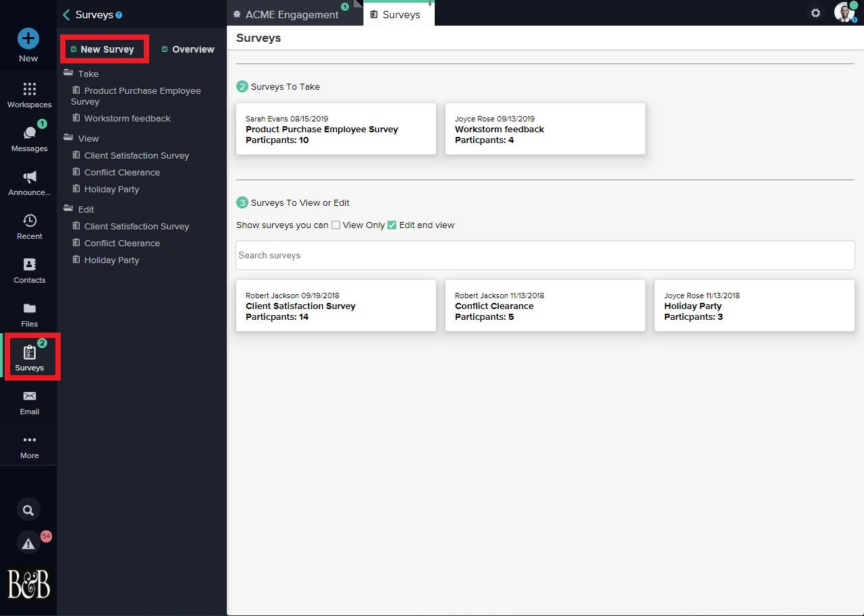The width and height of the screenshot is (864, 616).
Task: Open Conflict Clearance survey card
Action: point(545,306)
